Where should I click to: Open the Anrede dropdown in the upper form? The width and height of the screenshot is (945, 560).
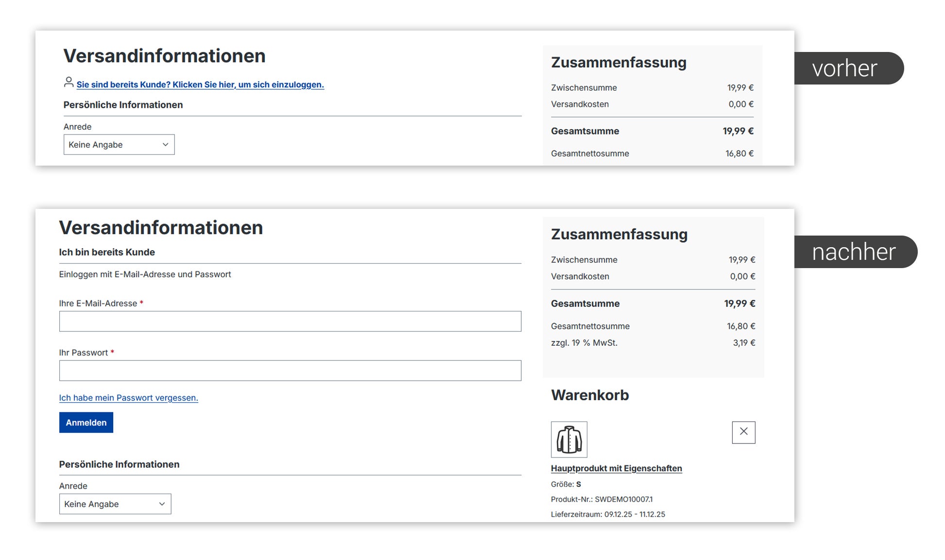click(119, 144)
